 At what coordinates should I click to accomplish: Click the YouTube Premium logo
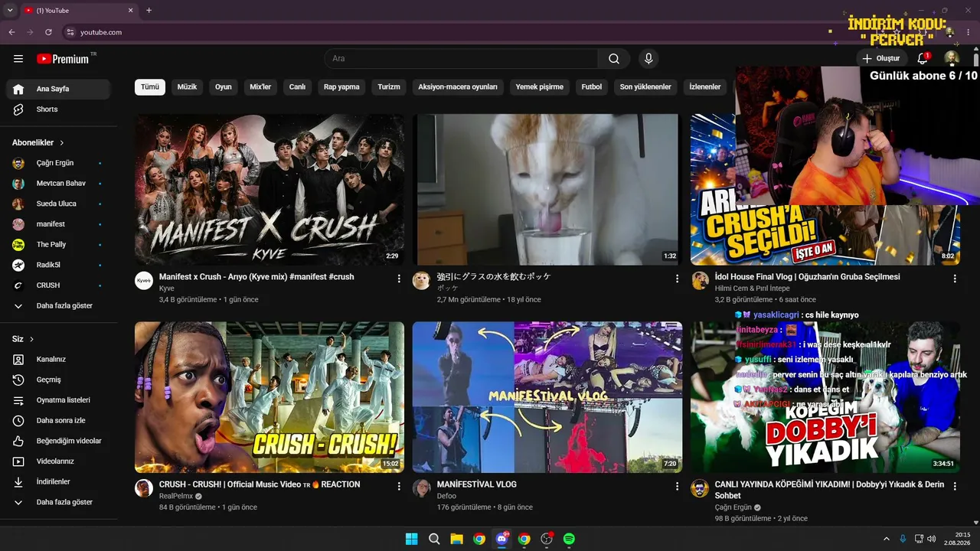coord(63,59)
